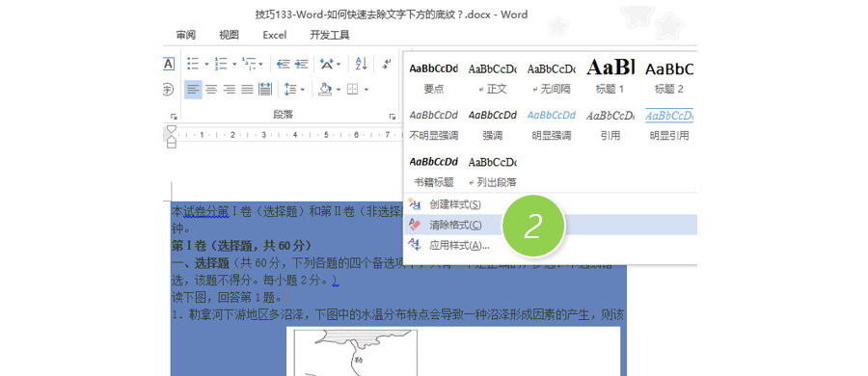Apply the 明显强调 style
This screenshot has height=376, width=868.
pos(551,124)
